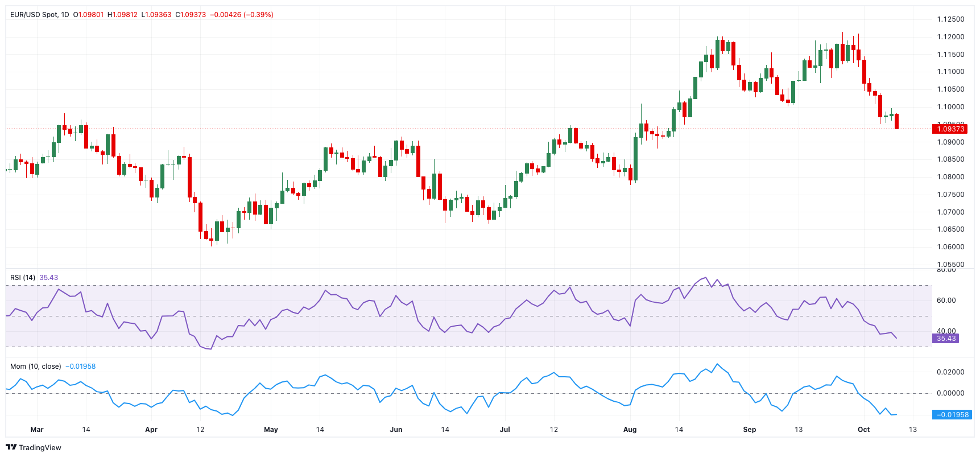Image resolution: width=980 pixels, height=457 pixels.
Task: Click the last red candlestick on chart
Action: click(897, 121)
